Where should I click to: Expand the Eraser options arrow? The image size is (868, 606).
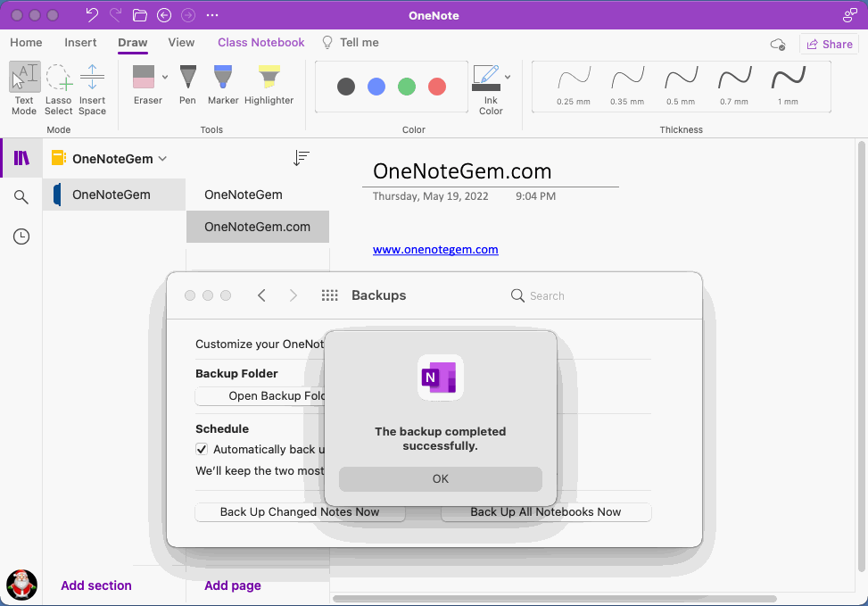point(165,77)
